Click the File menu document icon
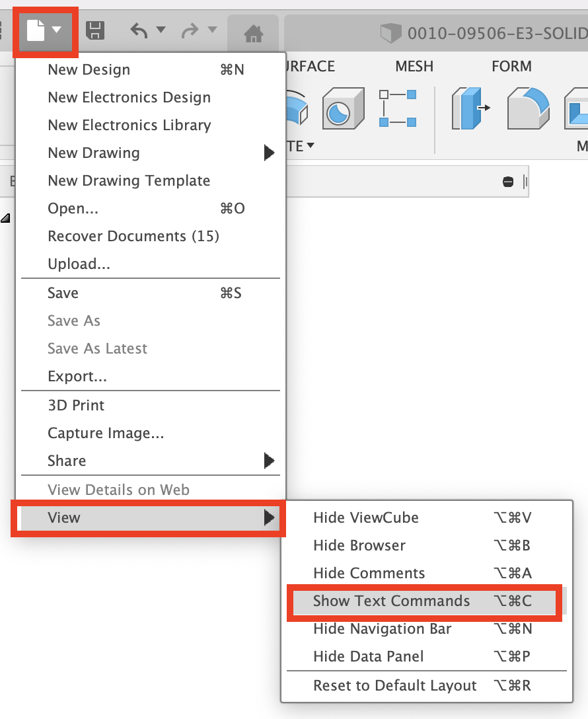 coord(37,31)
